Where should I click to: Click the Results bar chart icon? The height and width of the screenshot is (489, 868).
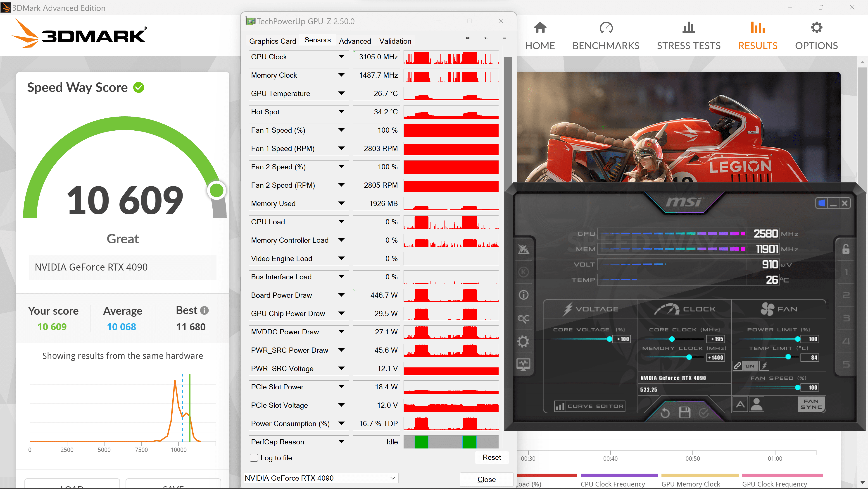pyautogui.click(x=757, y=28)
